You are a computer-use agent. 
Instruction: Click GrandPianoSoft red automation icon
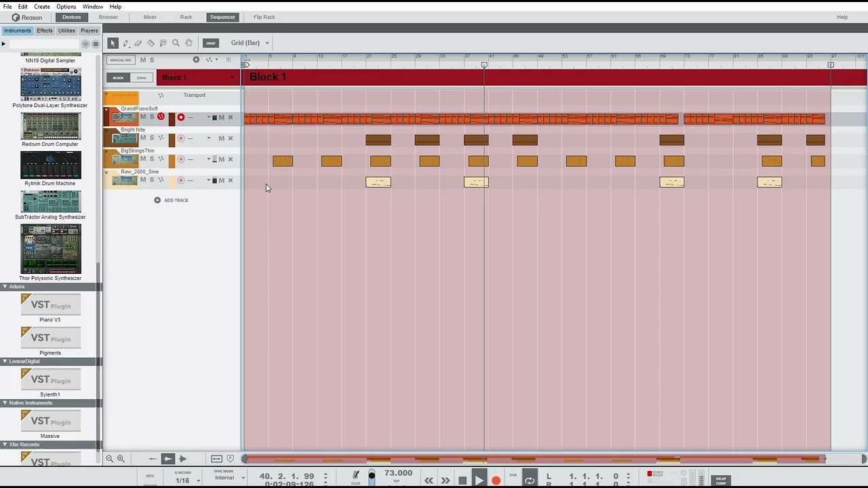(x=161, y=117)
